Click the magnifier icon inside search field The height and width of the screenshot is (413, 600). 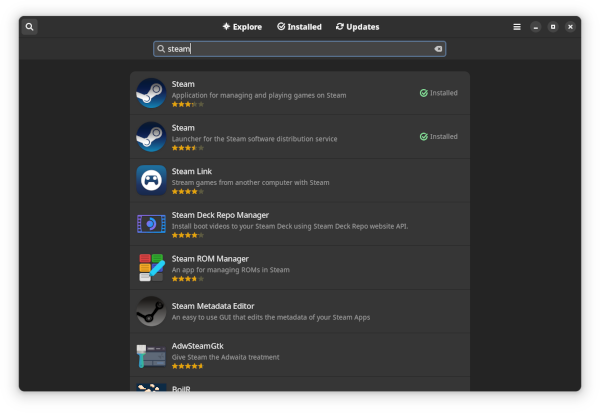[x=161, y=49]
